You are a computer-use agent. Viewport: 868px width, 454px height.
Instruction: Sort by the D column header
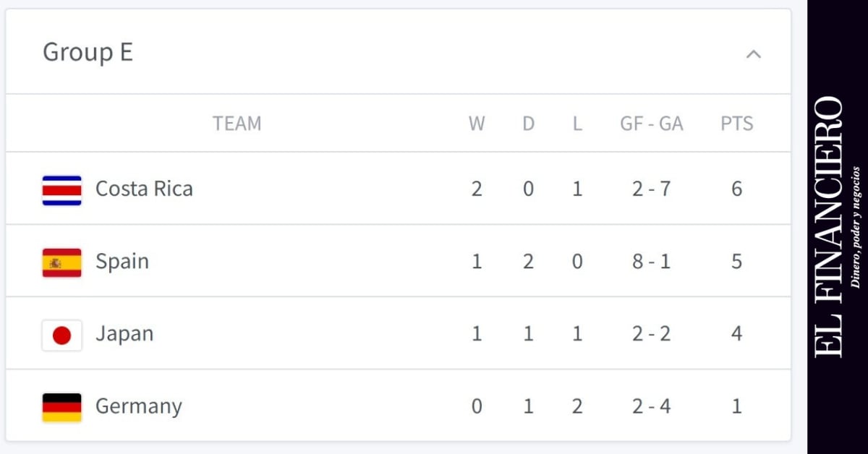pyautogui.click(x=528, y=124)
